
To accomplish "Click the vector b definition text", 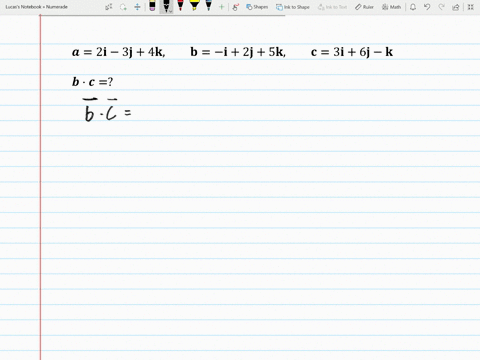I will point(238,52).
